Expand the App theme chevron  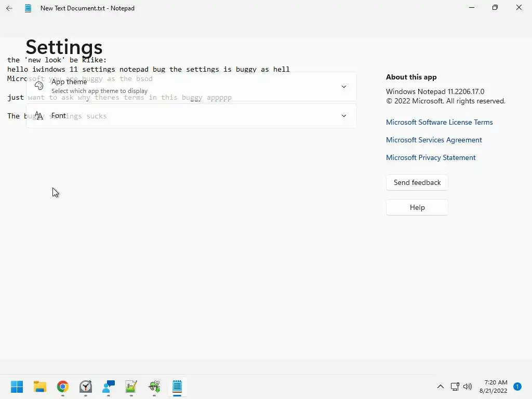coord(344,87)
